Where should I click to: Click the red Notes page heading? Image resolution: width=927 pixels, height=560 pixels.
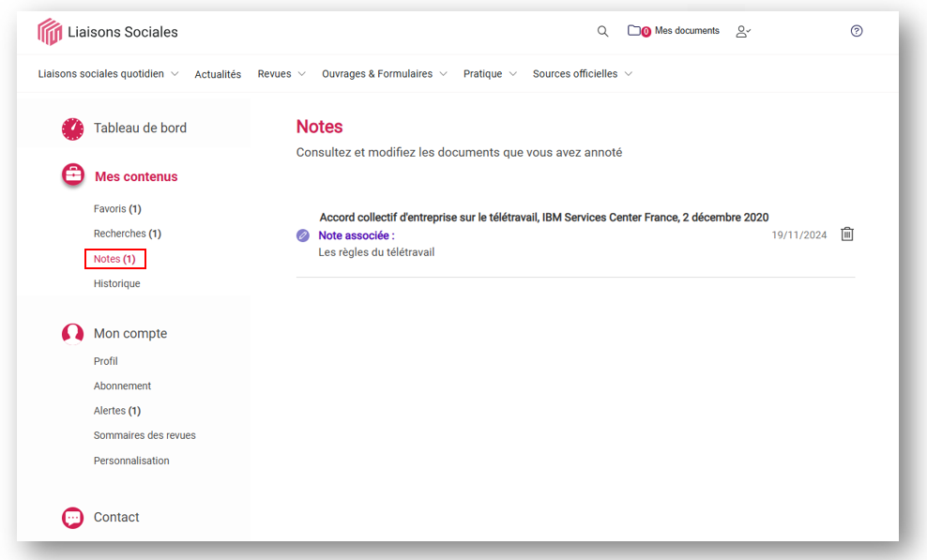pyautogui.click(x=319, y=127)
